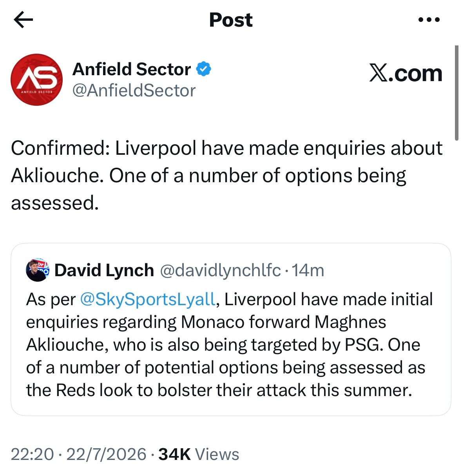Screen dimensions: 462x476
Task: Open the quoted David Lynch post card
Action: pyautogui.click(x=231, y=329)
